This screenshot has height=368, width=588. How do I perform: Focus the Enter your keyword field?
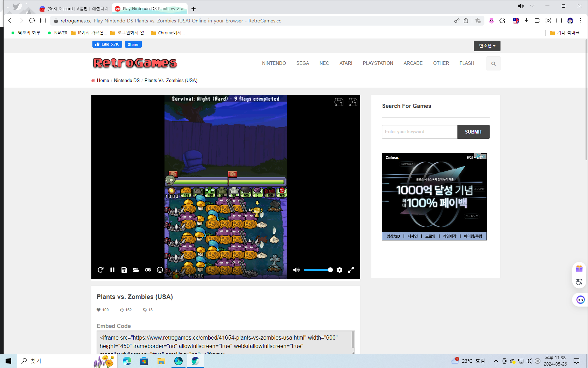pos(420,132)
